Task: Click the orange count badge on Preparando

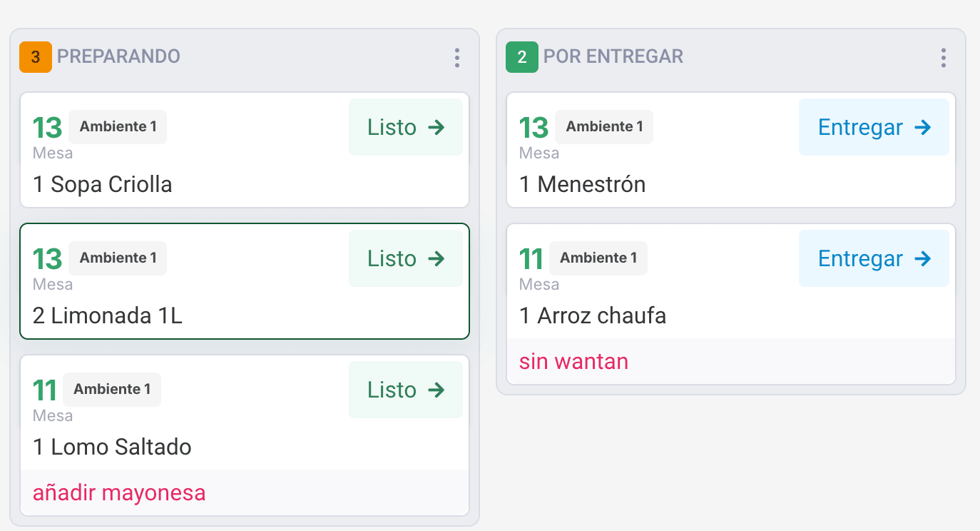Action: coord(36,57)
